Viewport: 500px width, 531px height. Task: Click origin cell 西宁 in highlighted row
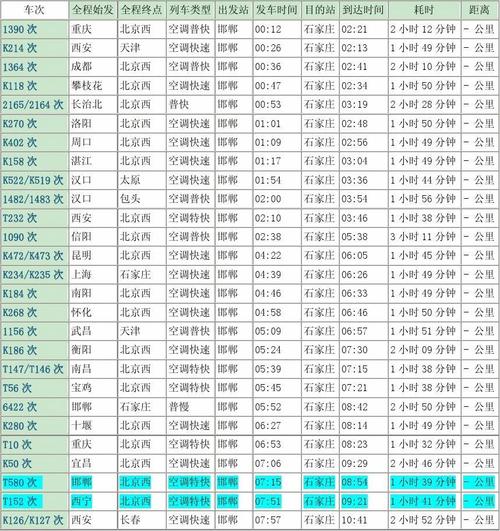(81, 501)
